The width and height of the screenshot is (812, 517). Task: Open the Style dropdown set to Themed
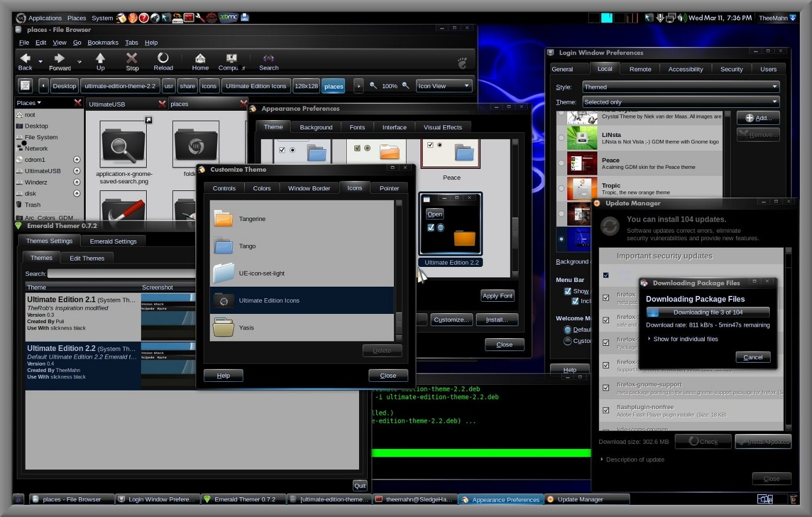[681, 87]
